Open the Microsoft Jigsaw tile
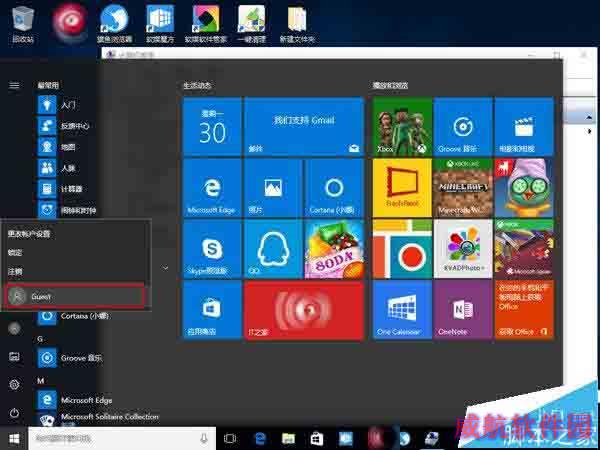 click(524, 249)
